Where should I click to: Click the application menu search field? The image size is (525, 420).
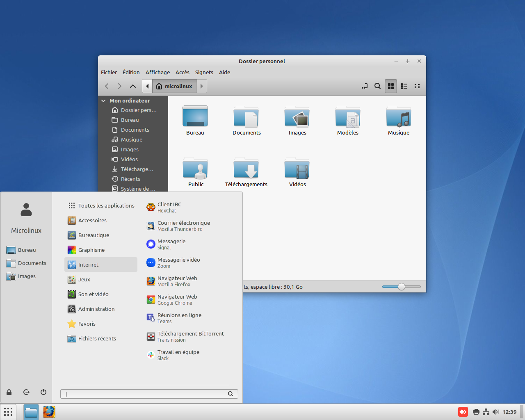tap(146, 394)
